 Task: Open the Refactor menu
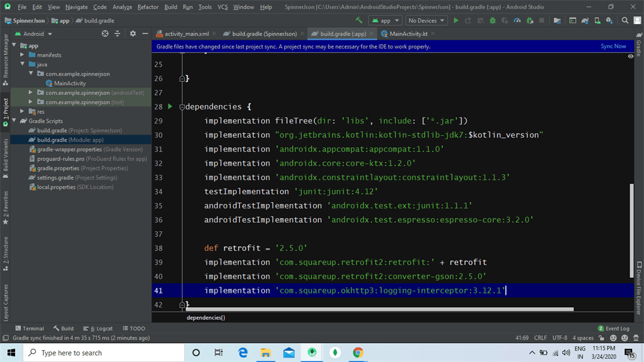148,7
